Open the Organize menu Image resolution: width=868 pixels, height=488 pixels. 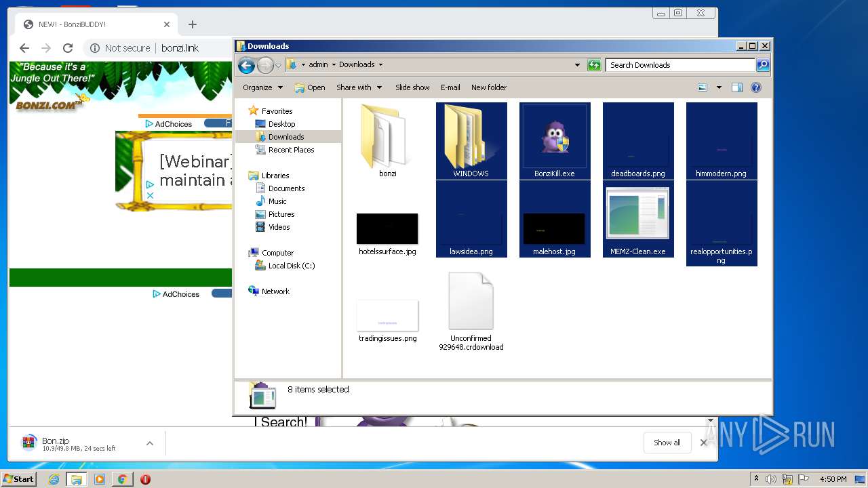click(x=262, y=87)
